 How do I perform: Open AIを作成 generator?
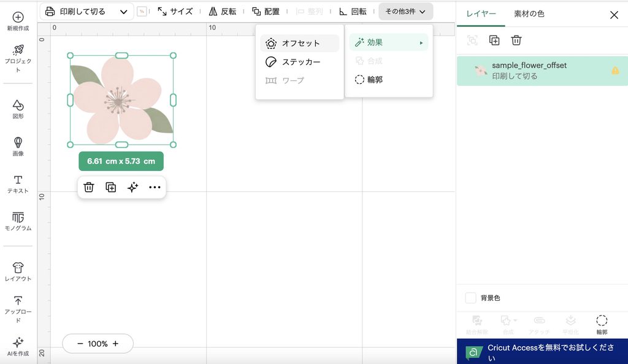tap(18, 346)
